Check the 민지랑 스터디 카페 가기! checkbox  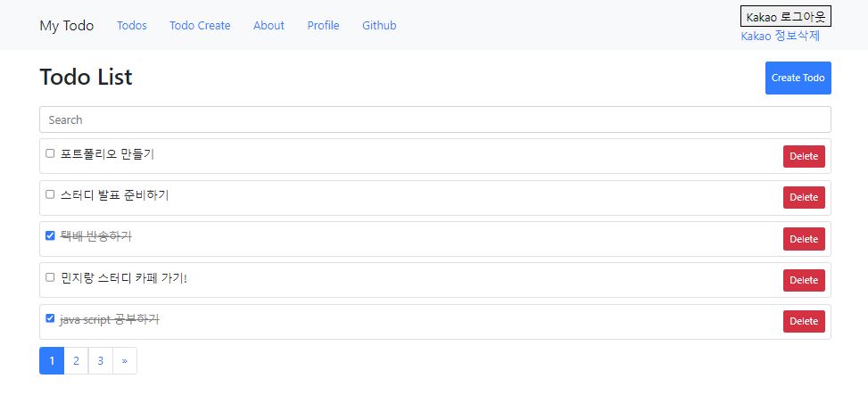click(50, 277)
